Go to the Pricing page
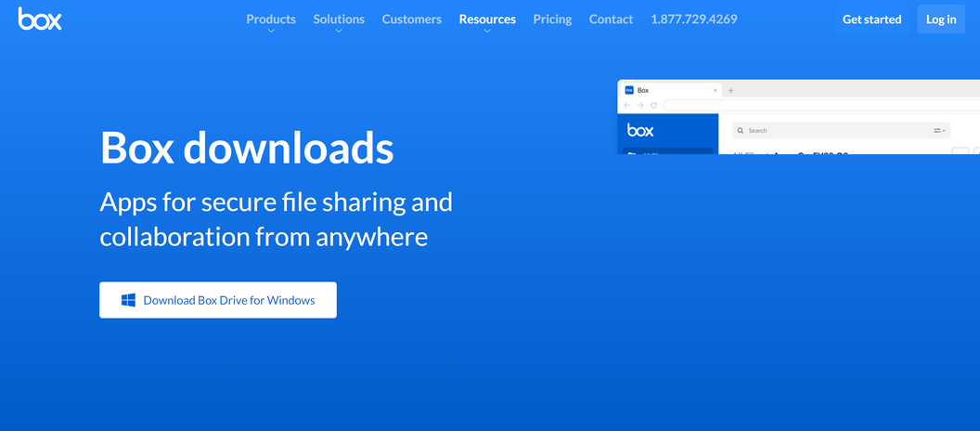The image size is (980, 431). [x=552, y=19]
